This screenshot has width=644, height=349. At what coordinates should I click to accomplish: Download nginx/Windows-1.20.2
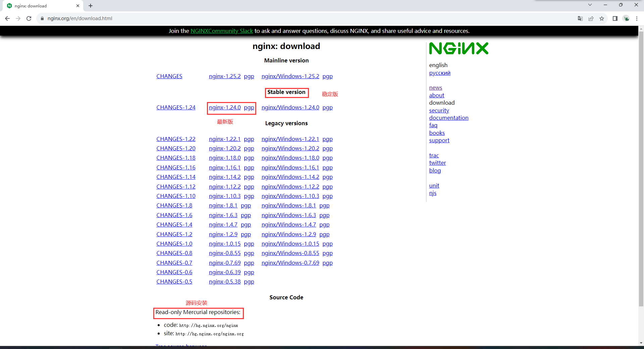(x=290, y=148)
